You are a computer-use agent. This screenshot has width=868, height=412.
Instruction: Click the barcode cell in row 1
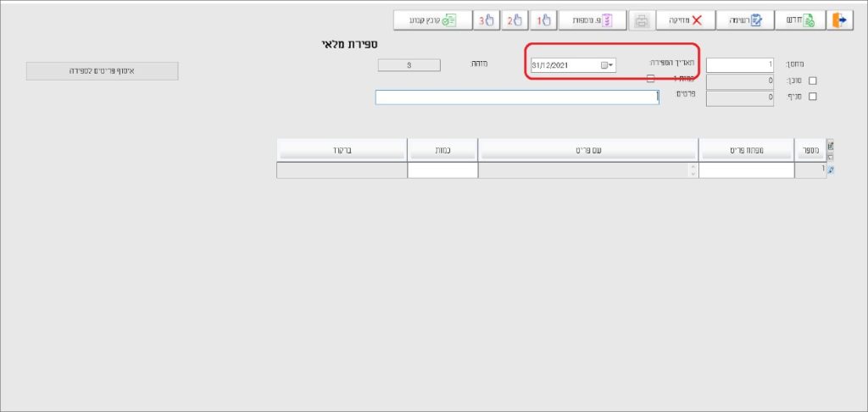(x=342, y=170)
